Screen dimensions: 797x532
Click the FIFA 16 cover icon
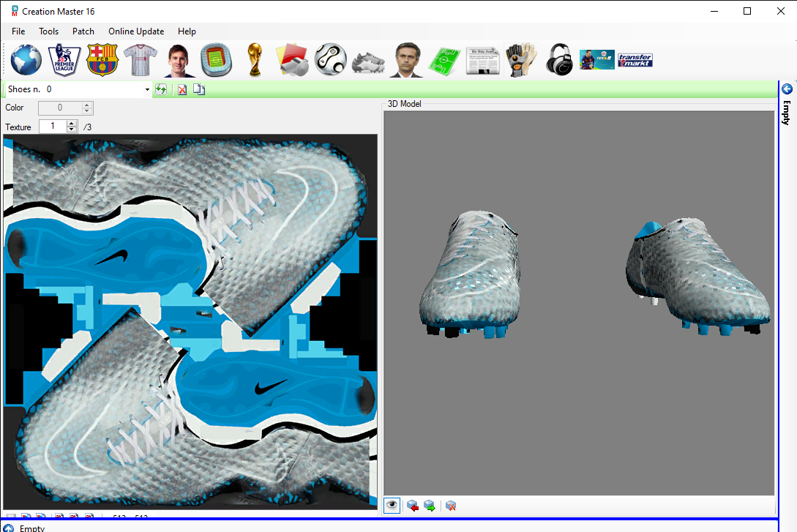(x=597, y=60)
